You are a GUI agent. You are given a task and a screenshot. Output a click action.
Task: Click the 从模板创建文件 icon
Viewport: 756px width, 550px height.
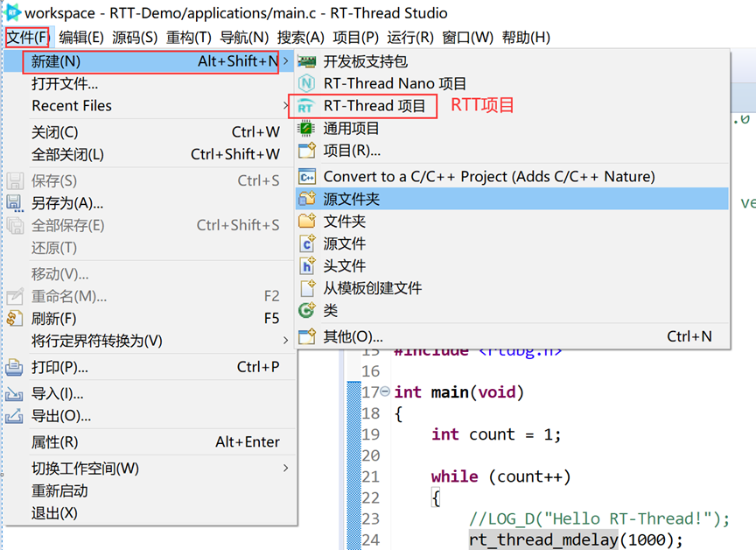[x=307, y=288]
